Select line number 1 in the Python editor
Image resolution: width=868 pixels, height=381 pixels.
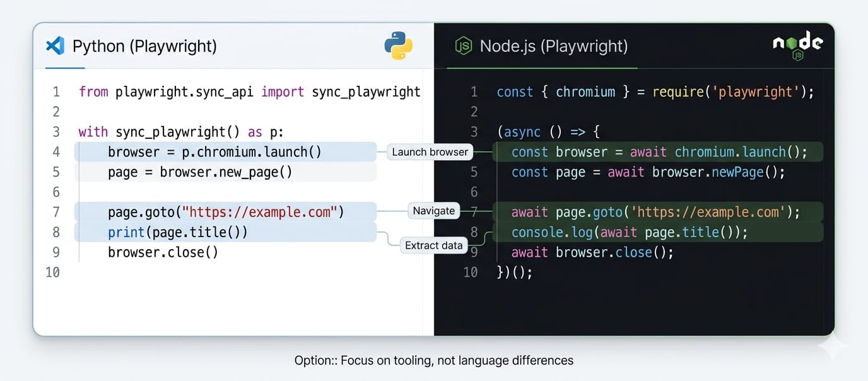56,92
